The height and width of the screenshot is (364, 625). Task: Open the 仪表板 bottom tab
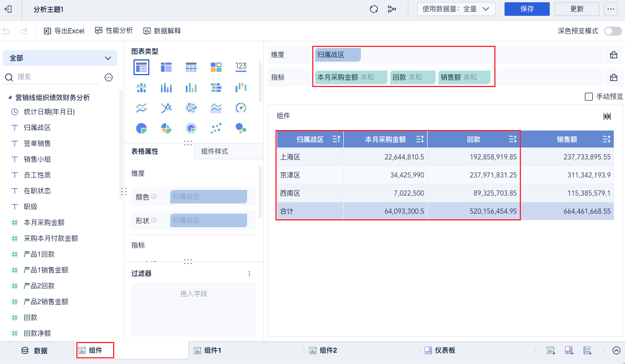(x=439, y=350)
